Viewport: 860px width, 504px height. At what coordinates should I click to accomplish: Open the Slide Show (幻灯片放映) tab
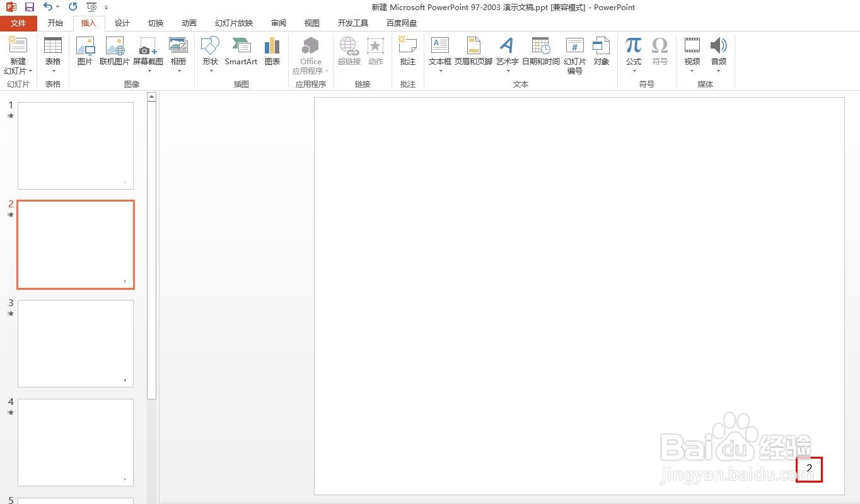(234, 23)
